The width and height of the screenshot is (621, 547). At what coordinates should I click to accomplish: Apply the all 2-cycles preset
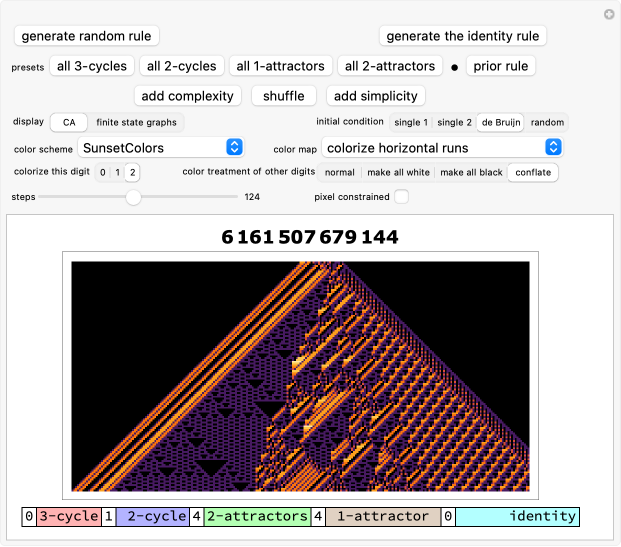[x=182, y=66]
